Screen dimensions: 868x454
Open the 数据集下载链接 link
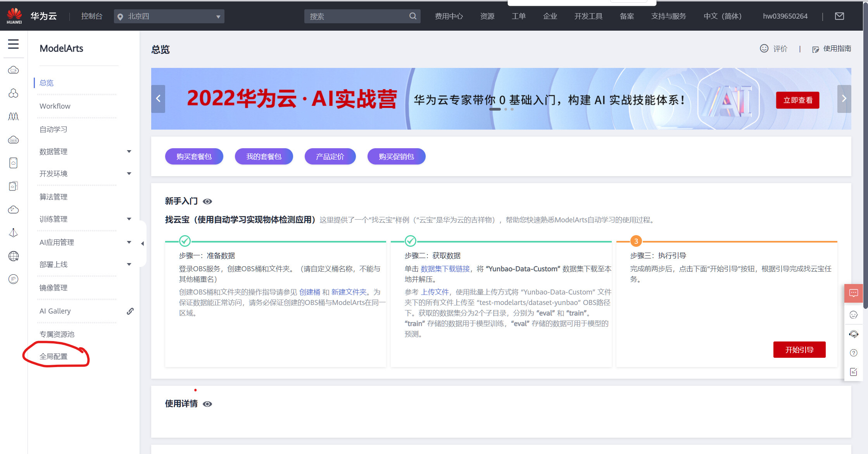click(445, 269)
